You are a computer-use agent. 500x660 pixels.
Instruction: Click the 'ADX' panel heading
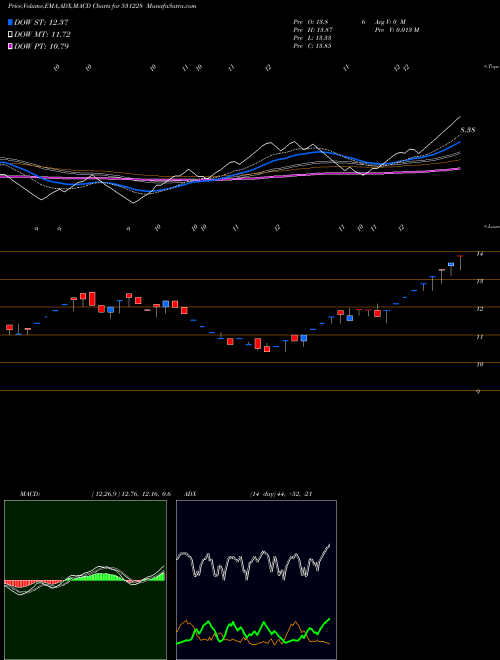190,494
